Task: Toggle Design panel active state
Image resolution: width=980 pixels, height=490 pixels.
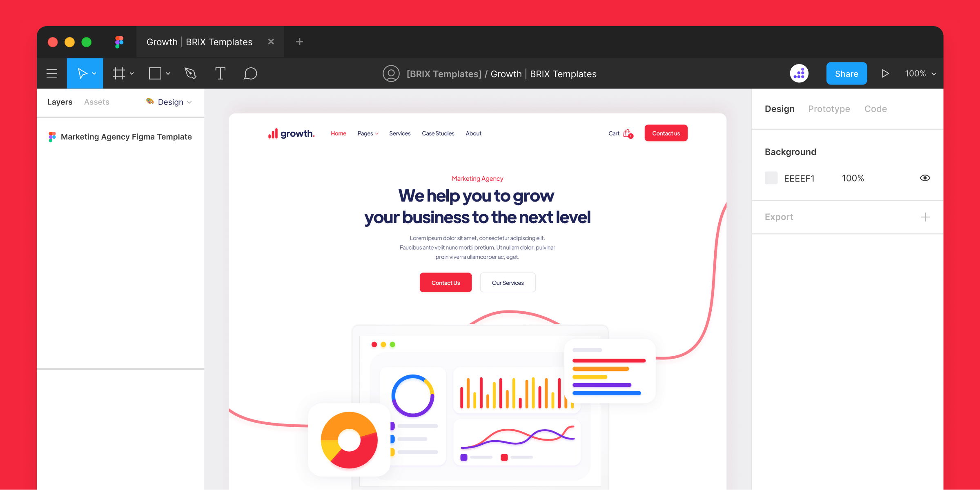Action: (779, 108)
